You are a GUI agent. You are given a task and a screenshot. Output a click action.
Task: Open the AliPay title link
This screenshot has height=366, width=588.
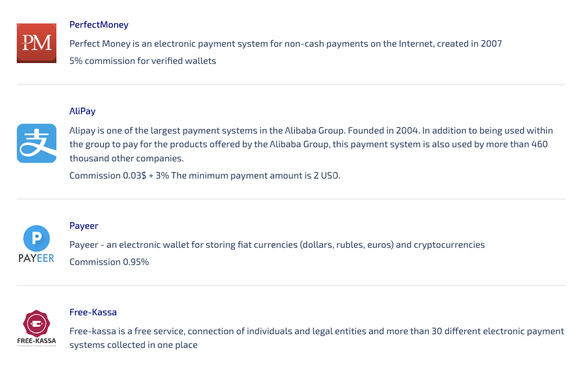[82, 111]
